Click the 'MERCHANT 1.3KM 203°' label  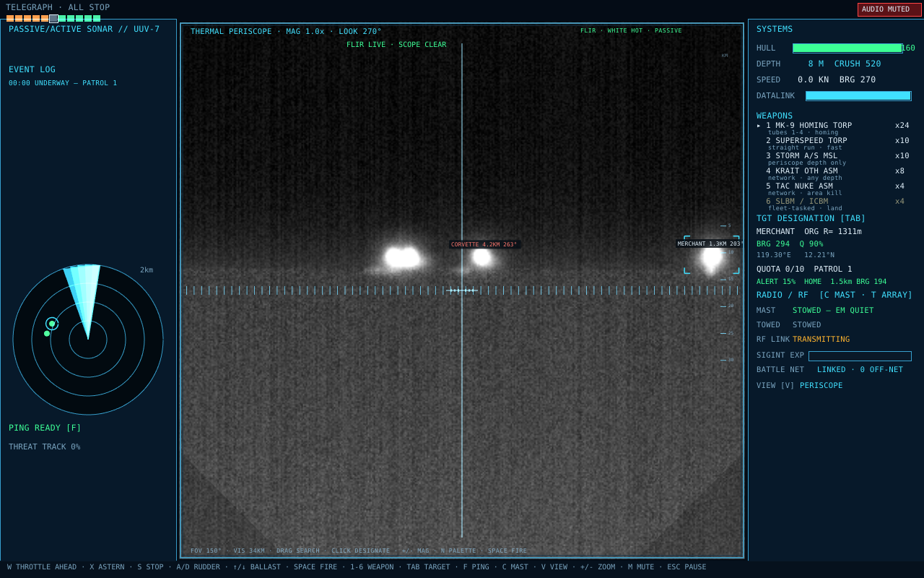tap(710, 243)
